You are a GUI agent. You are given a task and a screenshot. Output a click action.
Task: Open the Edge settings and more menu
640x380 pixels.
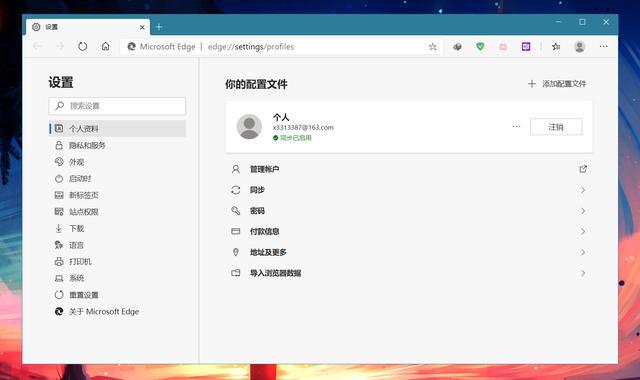(x=603, y=47)
